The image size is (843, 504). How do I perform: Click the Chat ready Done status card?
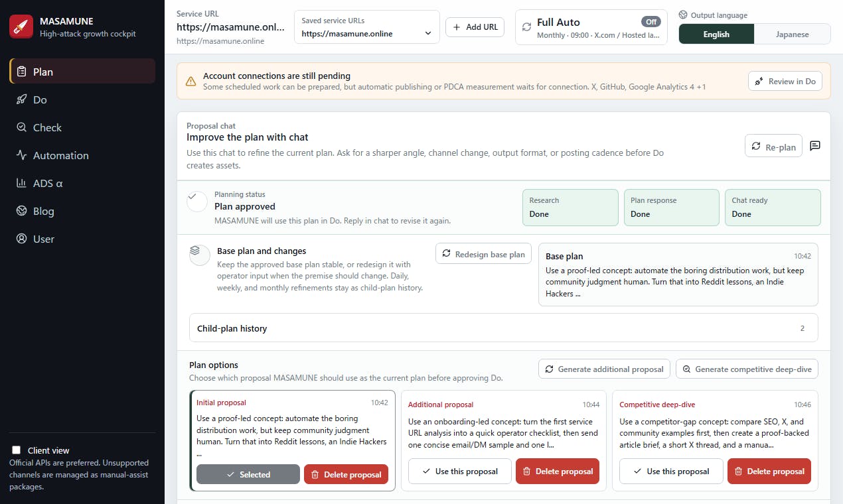click(x=773, y=208)
